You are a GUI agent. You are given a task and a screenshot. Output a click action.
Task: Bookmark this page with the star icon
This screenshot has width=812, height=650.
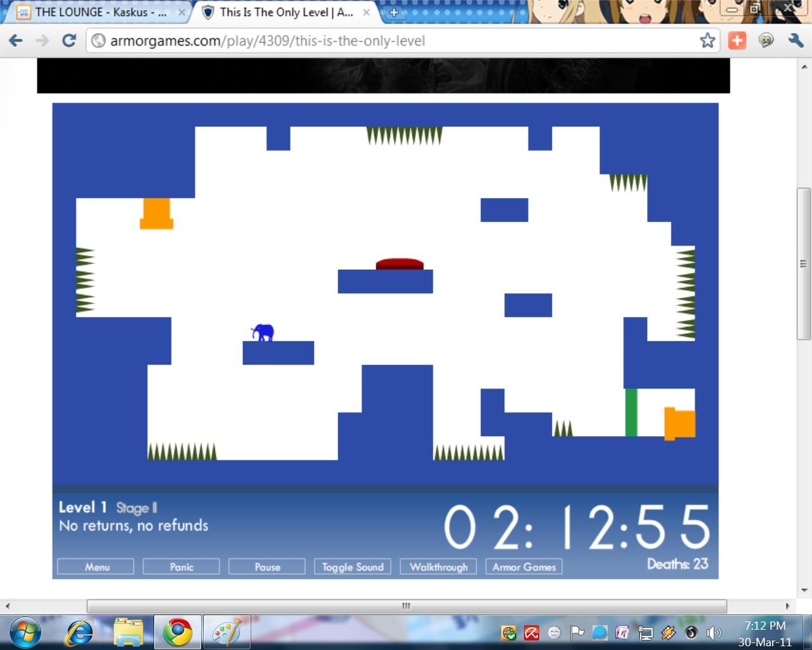(x=707, y=41)
